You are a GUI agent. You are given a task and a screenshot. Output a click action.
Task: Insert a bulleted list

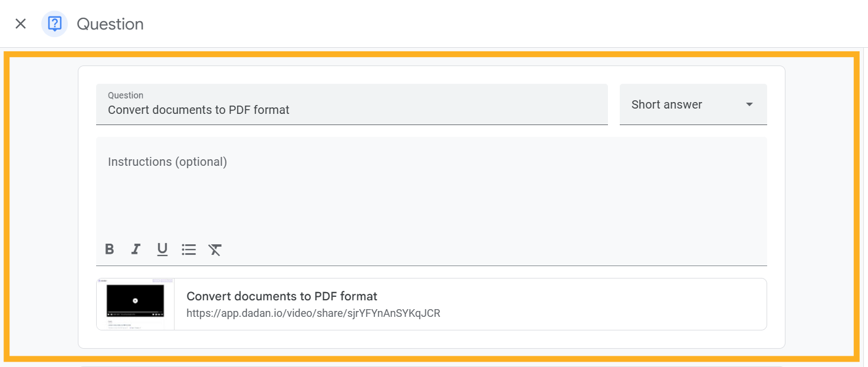pyautogui.click(x=189, y=249)
